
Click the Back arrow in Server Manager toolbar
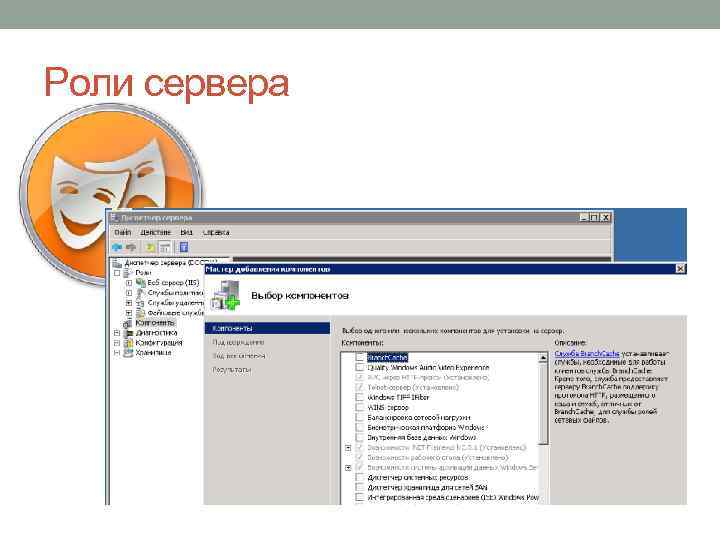click(x=117, y=248)
